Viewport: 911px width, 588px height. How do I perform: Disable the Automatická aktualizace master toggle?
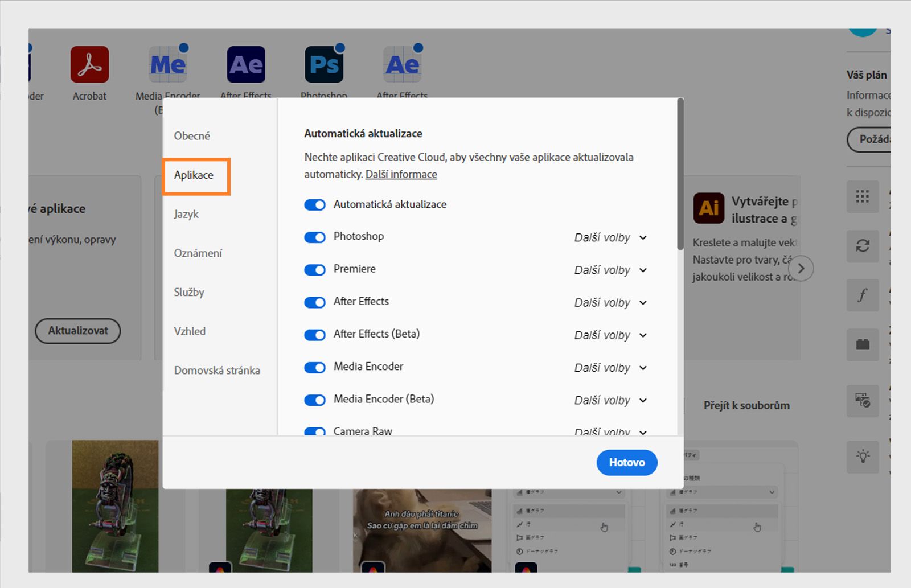point(314,204)
